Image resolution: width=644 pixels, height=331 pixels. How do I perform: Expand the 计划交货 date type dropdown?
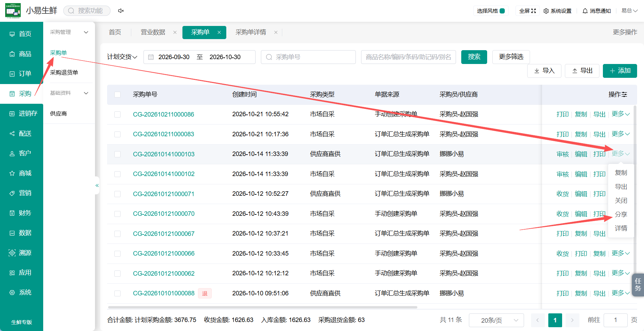coord(122,57)
